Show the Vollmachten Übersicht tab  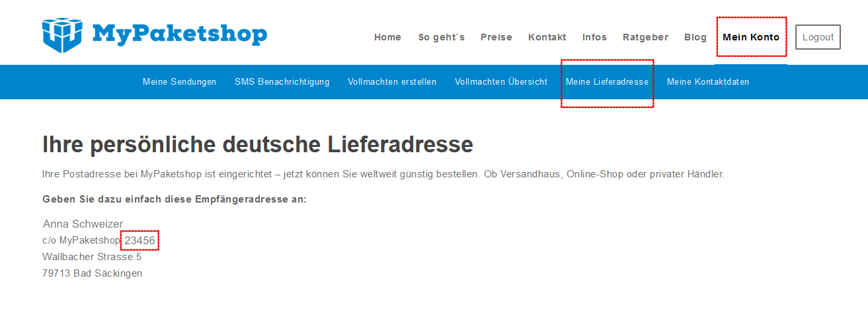point(500,82)
